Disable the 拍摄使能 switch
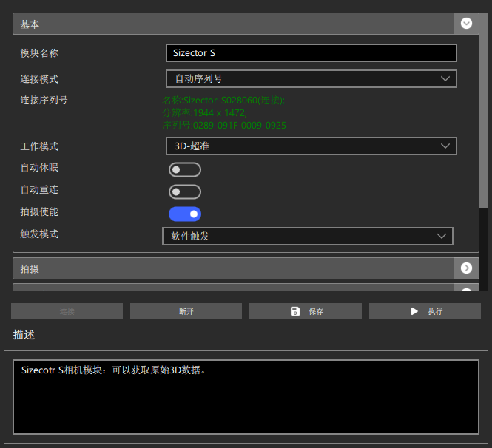 pos(185,214)
